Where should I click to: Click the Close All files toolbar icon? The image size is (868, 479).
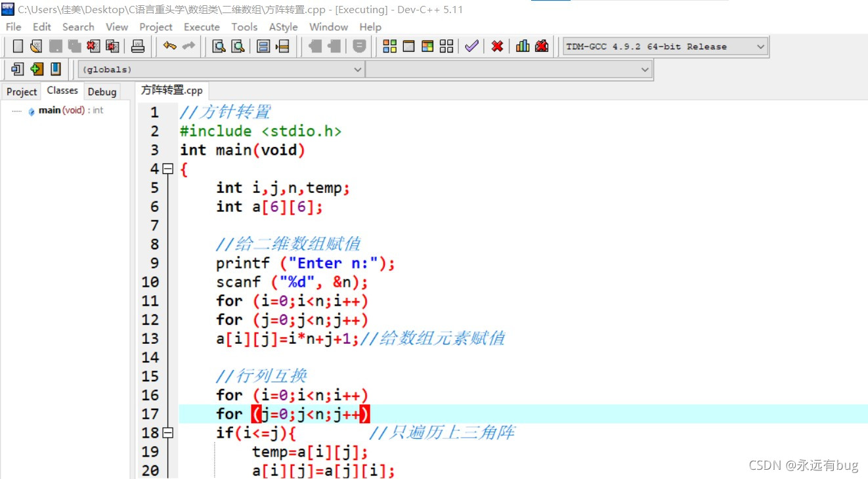(x=112, y=47)
